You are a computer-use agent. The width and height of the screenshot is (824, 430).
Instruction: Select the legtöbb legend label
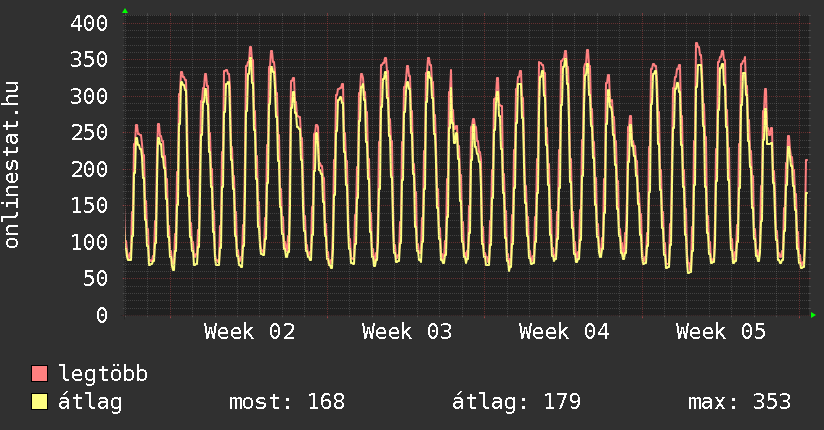coord(104,374)
